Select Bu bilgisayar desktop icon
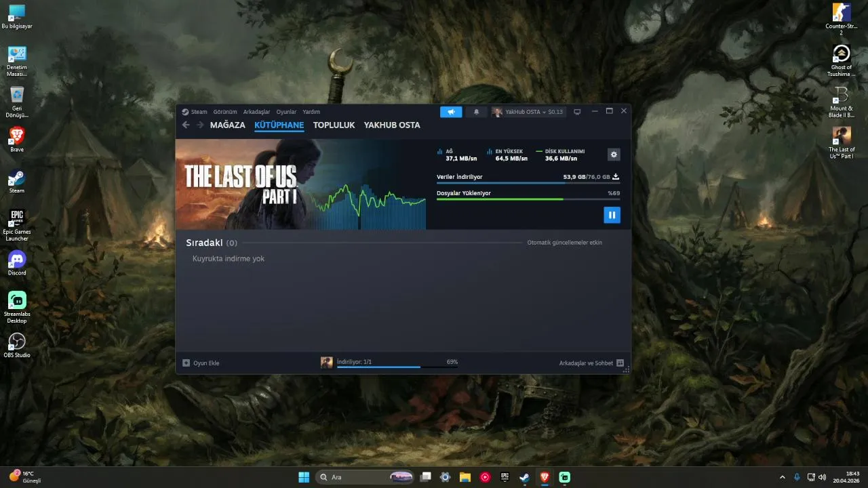 pyautogui.click(x=17, y=17)
